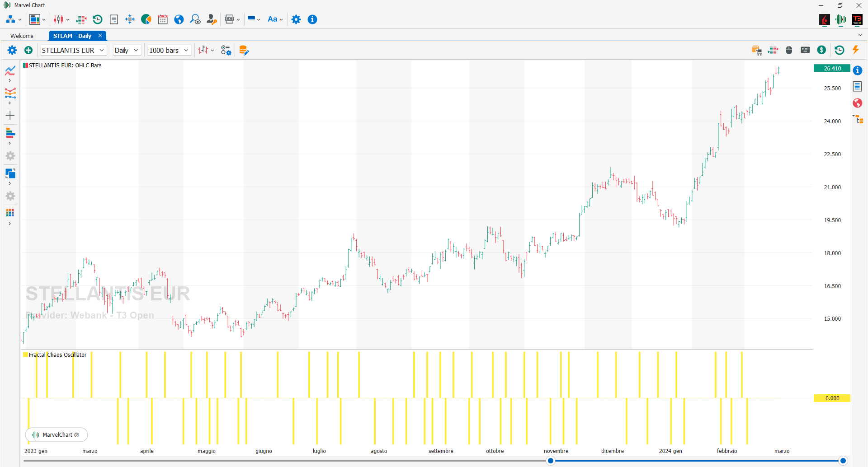Click the left handle of time range slider
The height and width of the screenshot is (467, 868).
point(550,461)
